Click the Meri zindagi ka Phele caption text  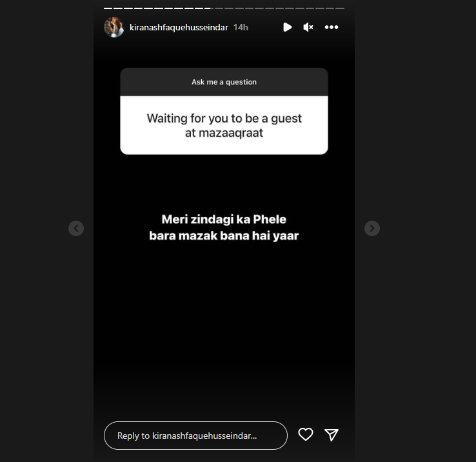point(224,219)
